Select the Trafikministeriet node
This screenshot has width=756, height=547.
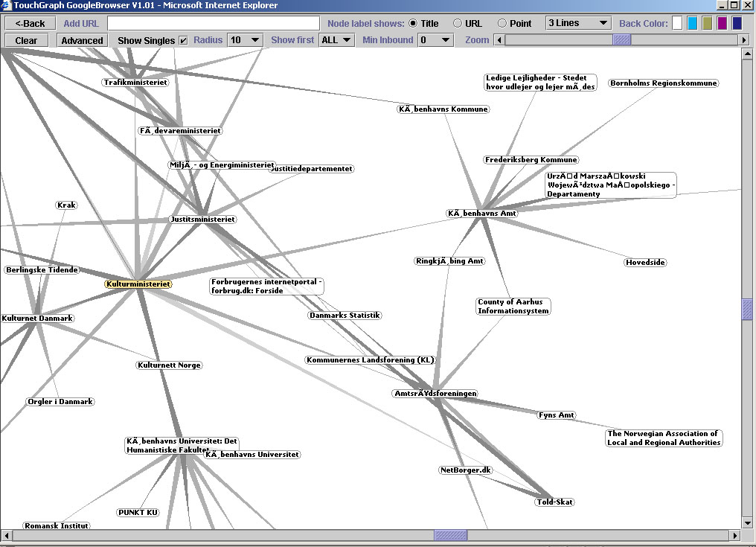tap(135, 83)
